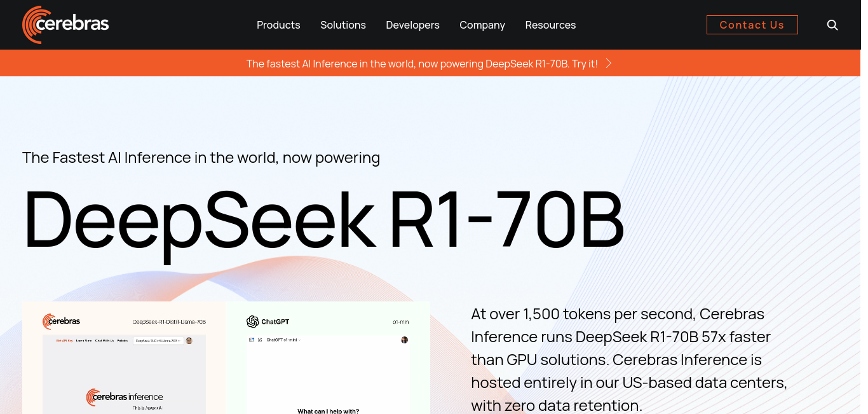Open the Developers navigation menu
Screen dimensions: 868x414
(x=413, y=25)
